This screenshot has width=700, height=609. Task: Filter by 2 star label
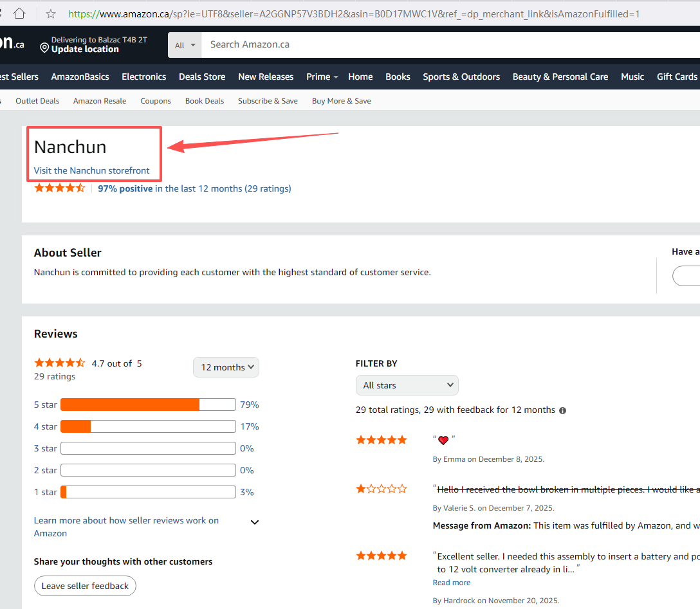(46, 470)
